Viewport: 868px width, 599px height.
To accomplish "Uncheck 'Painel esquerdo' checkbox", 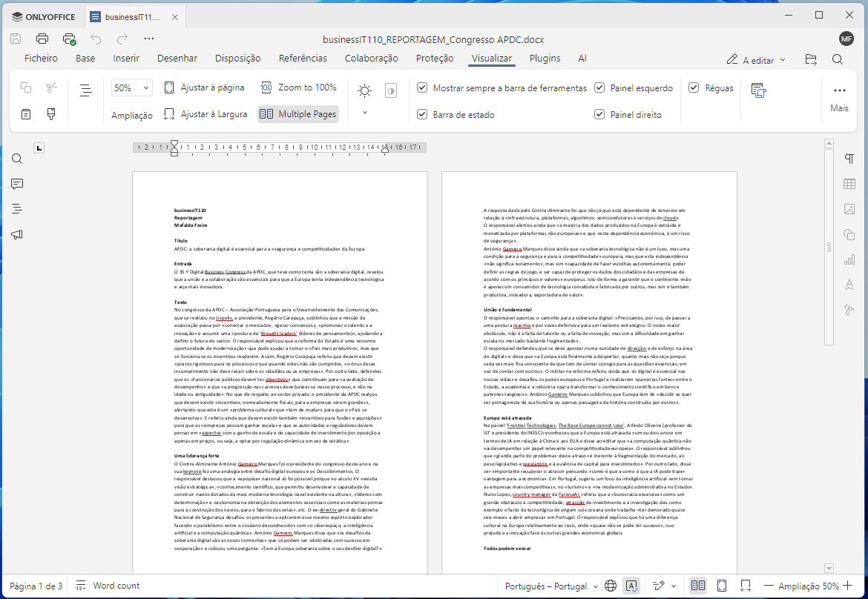I will [x=599, y=87].
